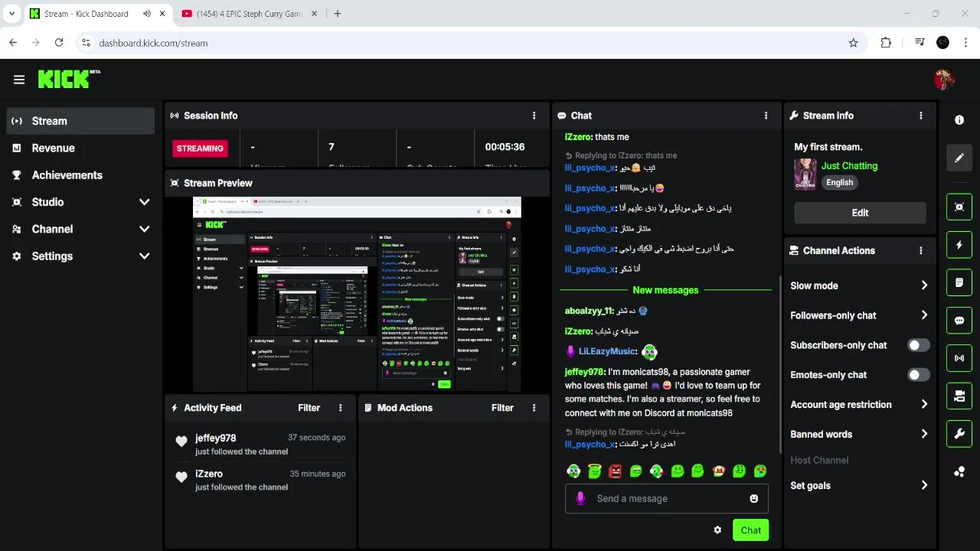Click the browser address bar URL

tap(153, 43)
